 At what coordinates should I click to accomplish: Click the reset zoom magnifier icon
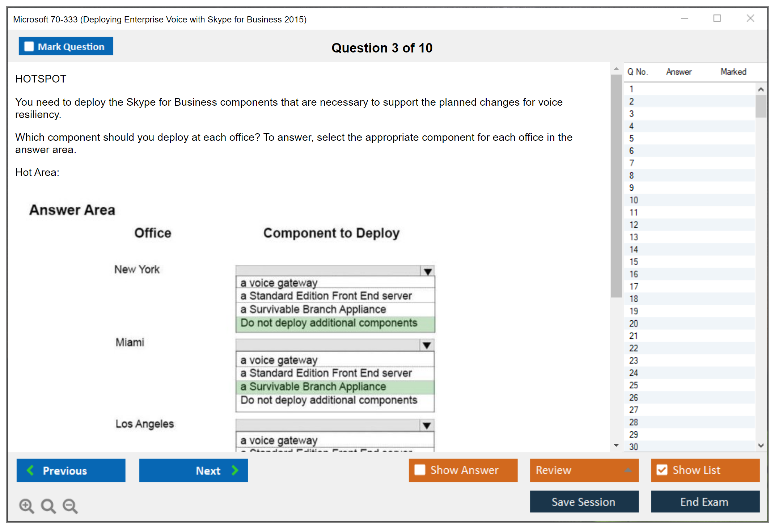click(48, 506)
